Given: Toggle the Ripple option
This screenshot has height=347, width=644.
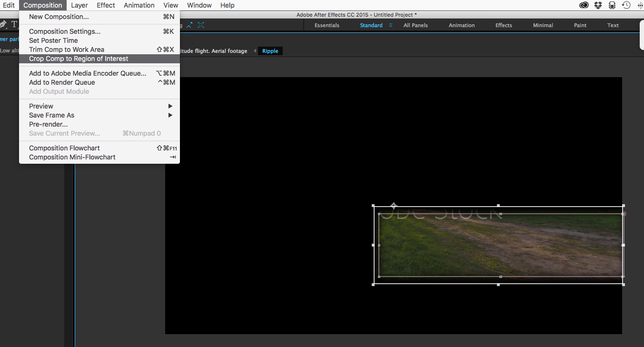Looking at the screenshot, I should tap(270, 50).
